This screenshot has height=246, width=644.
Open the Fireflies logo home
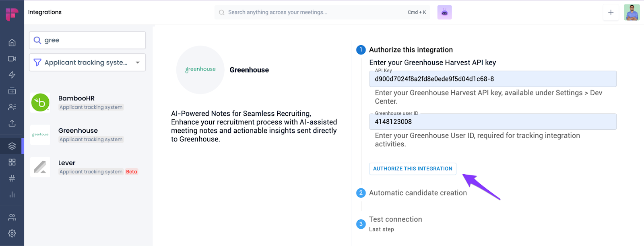point(12,14)
